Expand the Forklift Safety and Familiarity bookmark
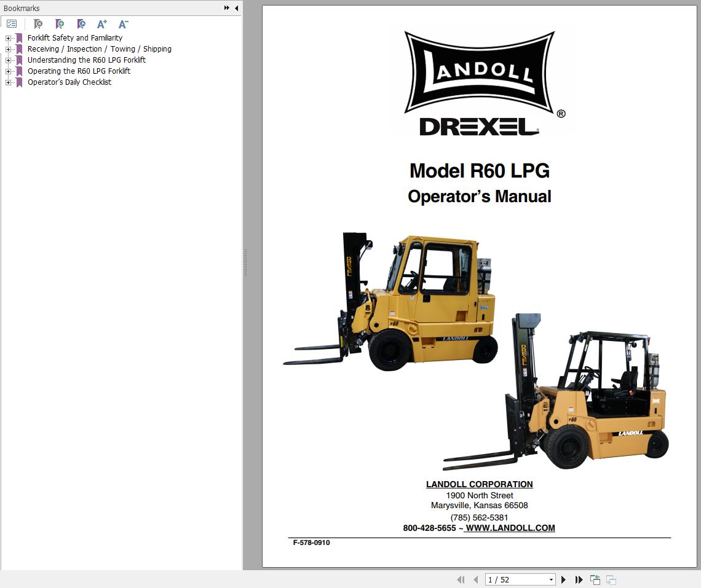The image size is (701, 588). point(7,38)
